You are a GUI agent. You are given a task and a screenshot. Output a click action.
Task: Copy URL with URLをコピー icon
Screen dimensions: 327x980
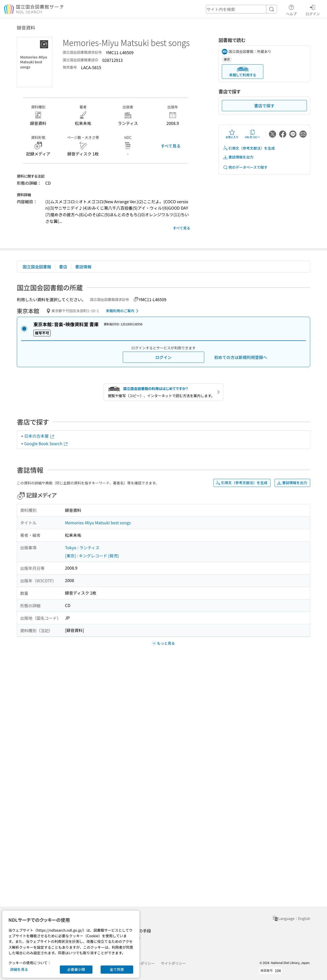click(252, 134)
